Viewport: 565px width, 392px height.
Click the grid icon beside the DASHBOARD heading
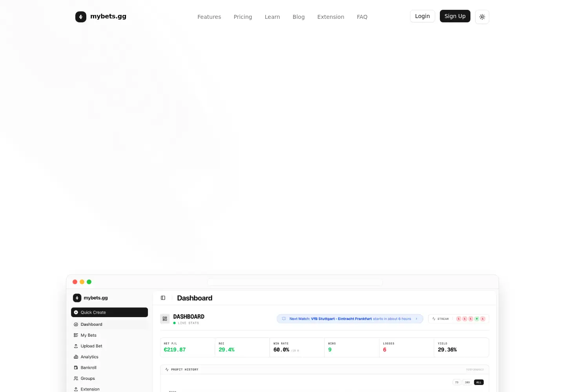point(165,319)
